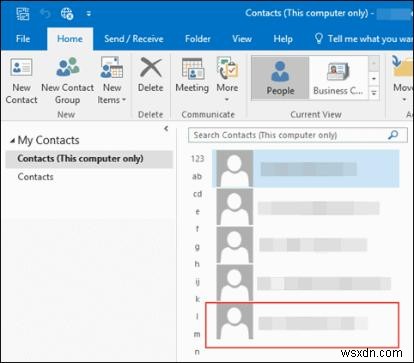This screenshot has width=414, height=363.
Task: Open the File tab
Action: [x=23, y=39]
